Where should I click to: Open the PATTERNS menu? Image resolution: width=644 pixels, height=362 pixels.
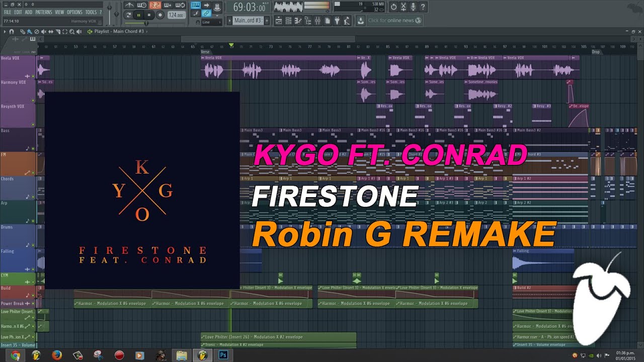pyautogui.click(x=44, y=12)
